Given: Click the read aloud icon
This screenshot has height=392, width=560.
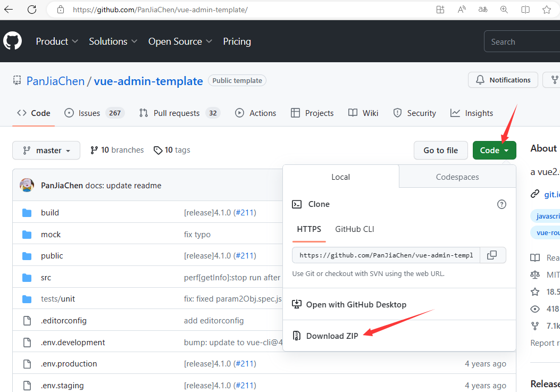Looking at the screenshot, I should pyautogui.click(x=462, y=10).
